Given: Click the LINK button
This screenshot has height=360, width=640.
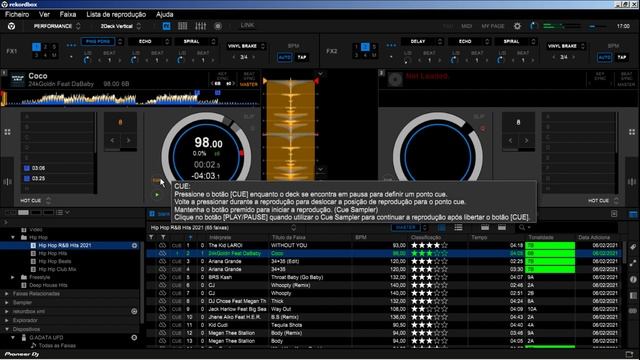Looking at the screenshot, I should click(247, 25).
